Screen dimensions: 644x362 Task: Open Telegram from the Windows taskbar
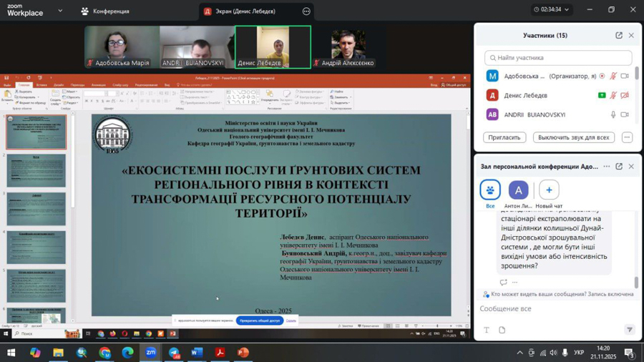pos(174,353)
